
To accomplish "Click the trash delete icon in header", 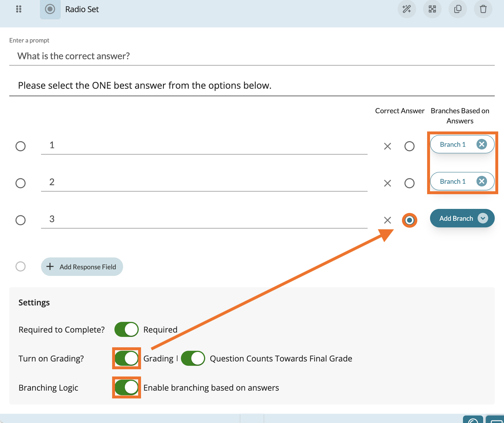I will [x=483, y=9].
